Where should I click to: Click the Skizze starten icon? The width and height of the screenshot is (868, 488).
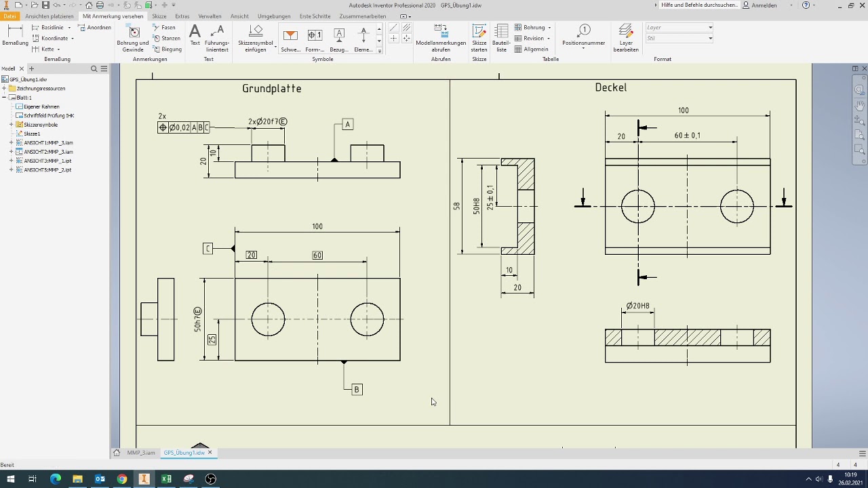(x=479, y=38)
